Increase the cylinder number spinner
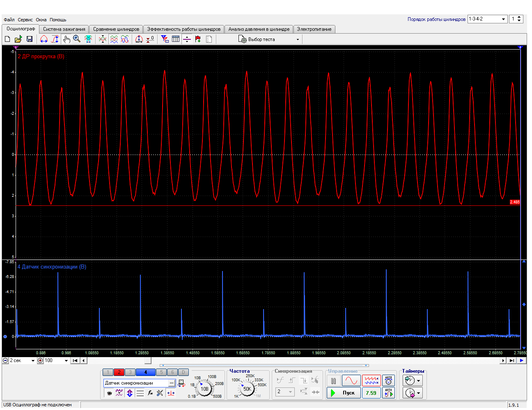 519,17
